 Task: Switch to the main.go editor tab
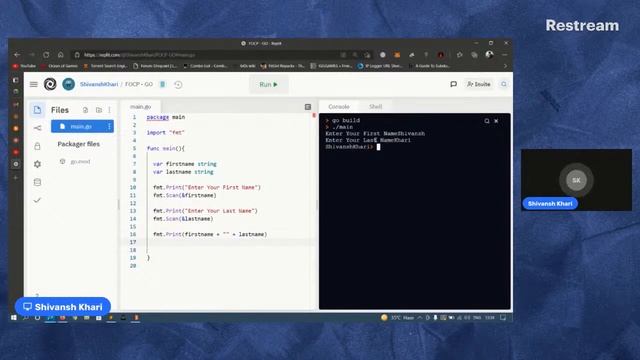pos(140,107)
